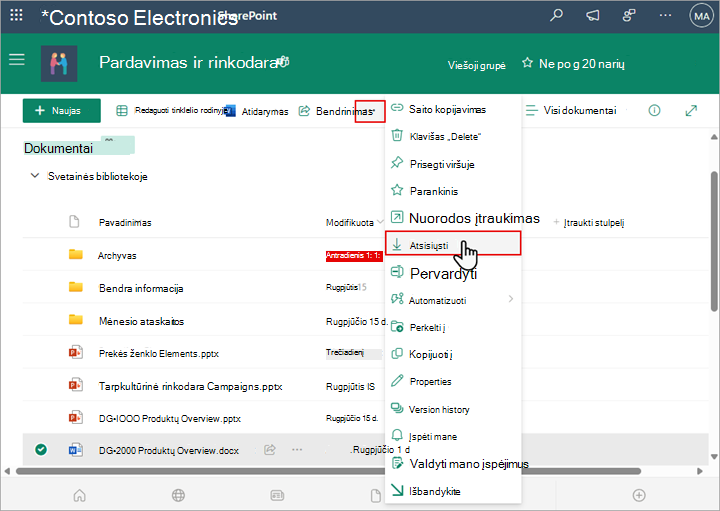Click the globe icon in bottom bar
The image size is (720, 511).
(178, 495)
